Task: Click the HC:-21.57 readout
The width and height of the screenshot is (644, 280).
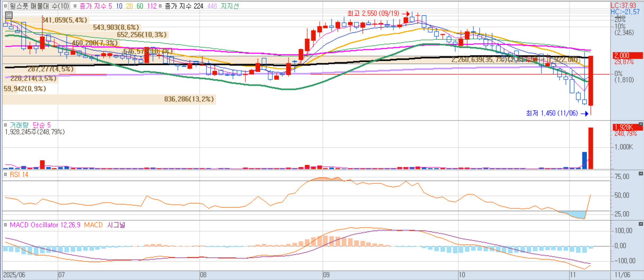Action: coord(625,12)
